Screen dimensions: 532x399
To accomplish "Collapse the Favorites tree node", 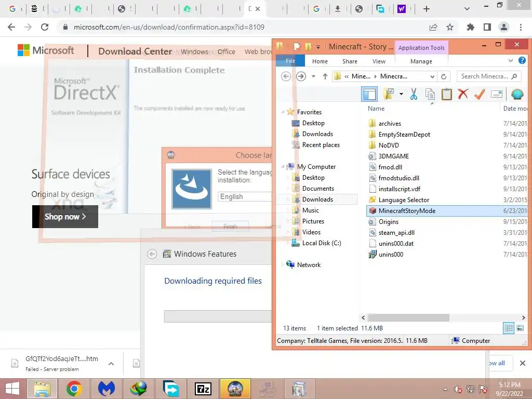I will pos(283,112).
